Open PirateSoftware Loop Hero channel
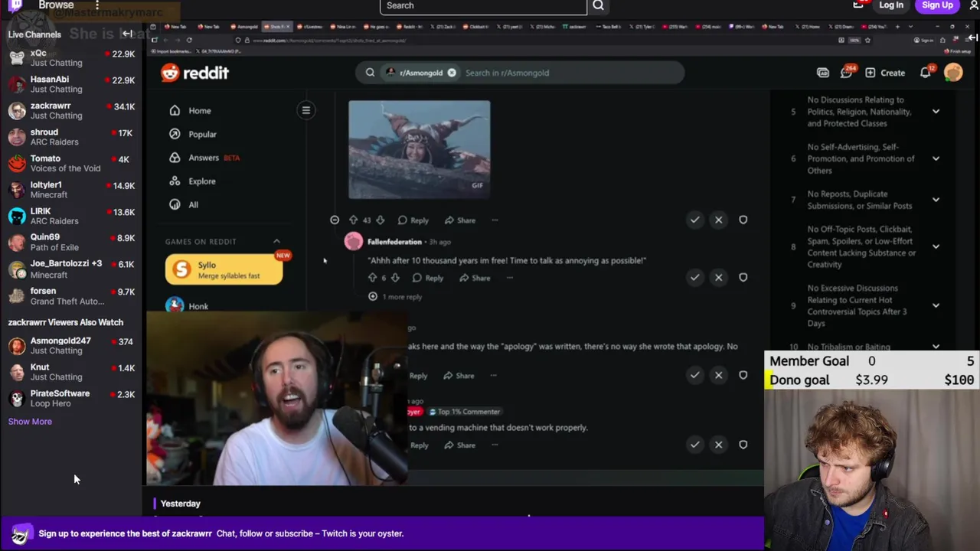 pyautogui.click(x=70, y=399)
